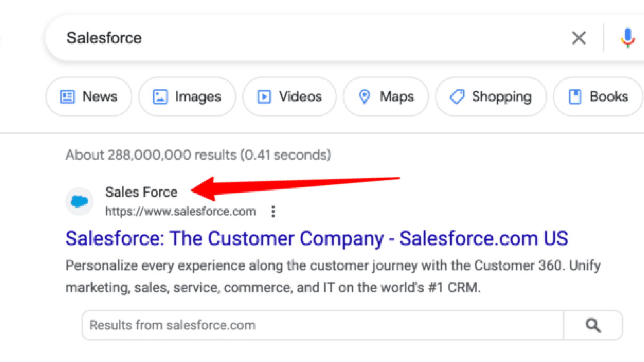This screenshot has width=644, height=362.
Task: Click the Sales Force site name
Action: click(x=141, y=192)
